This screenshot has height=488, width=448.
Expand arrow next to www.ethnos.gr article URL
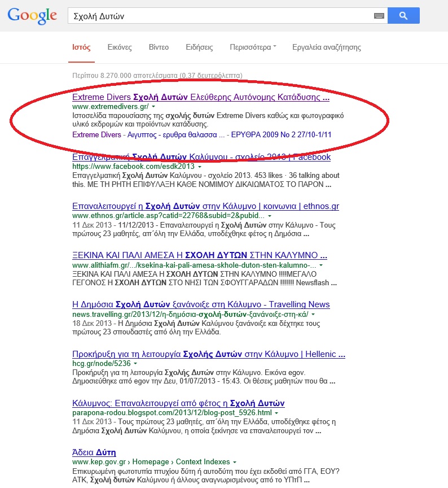point(270,216)
